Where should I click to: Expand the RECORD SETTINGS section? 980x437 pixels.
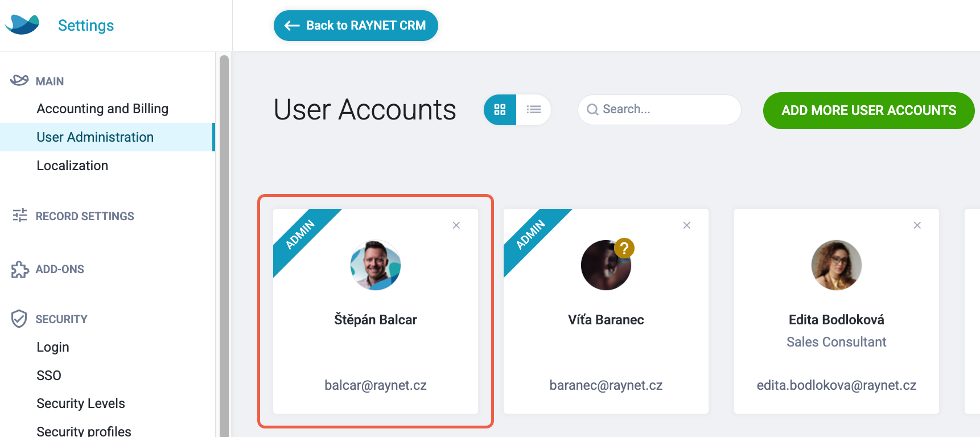point(85,216)
